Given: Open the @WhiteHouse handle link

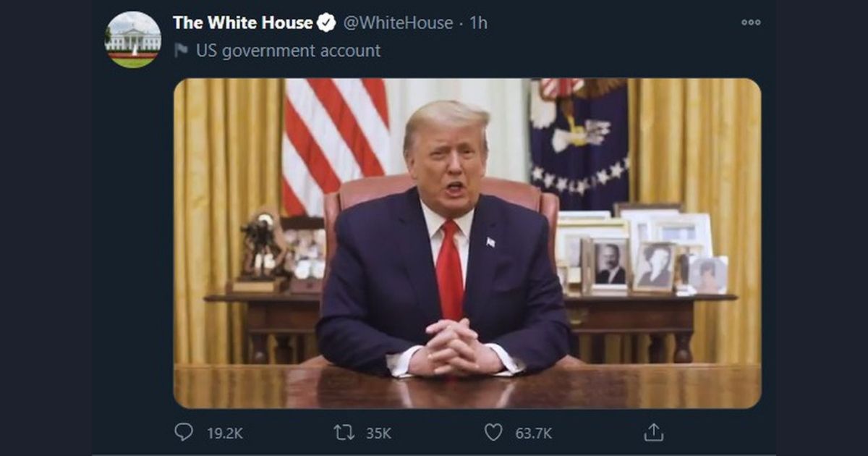Looking at the screenshot, I should [x=397, y=23].
